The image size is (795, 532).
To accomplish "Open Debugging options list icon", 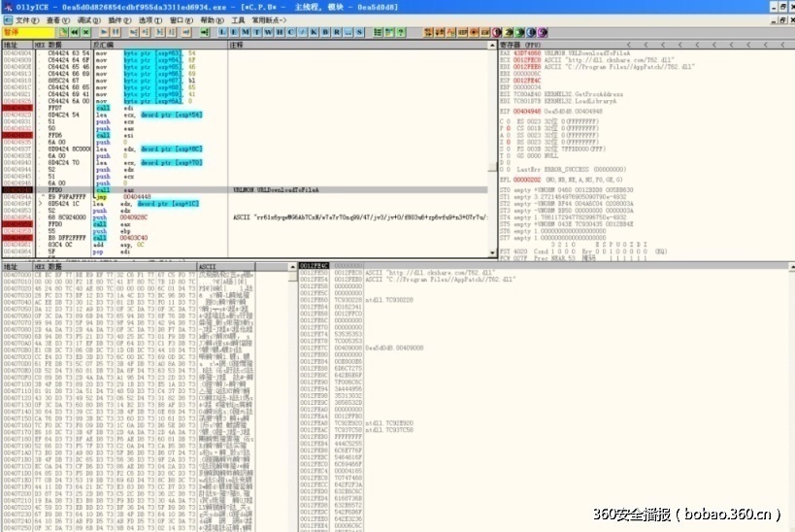I will tap(378, 32).
